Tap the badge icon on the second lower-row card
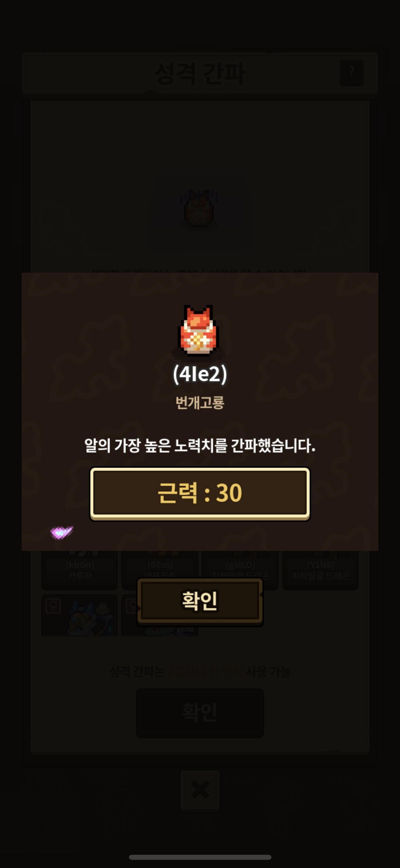 pos(131,606)
